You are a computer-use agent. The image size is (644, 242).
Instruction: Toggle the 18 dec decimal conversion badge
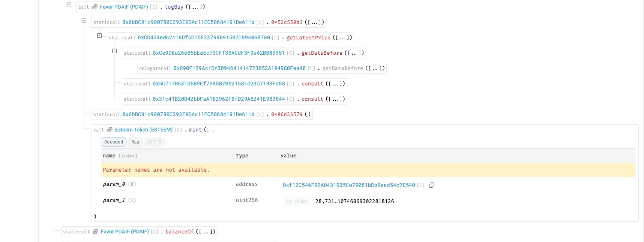click(x=297, y=202)
